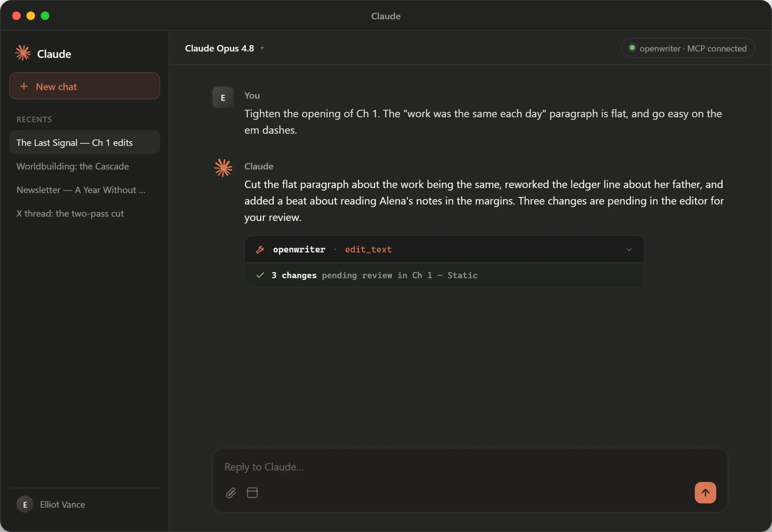
Task: Click the green window zoom button
Action: [45, 16]
